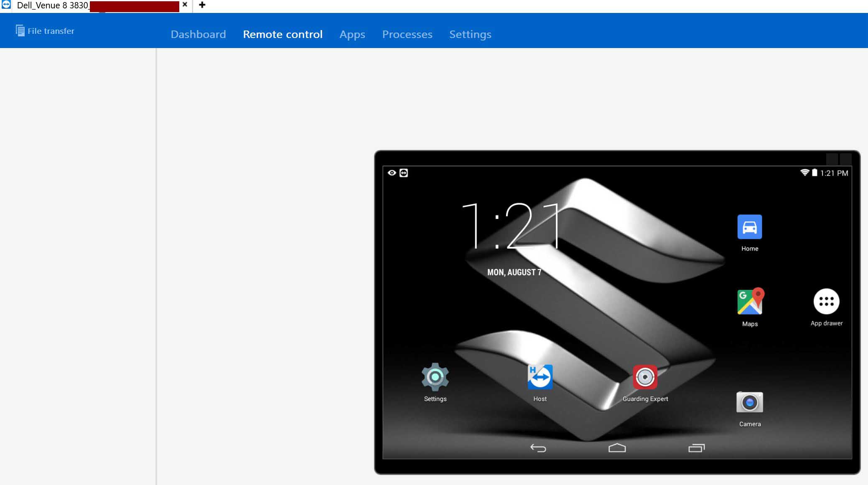Image resolution: width=868 pixels, height=485 pixels.
Task: Launch the TeamViewer Host app
Action: (x=540, y=377)
